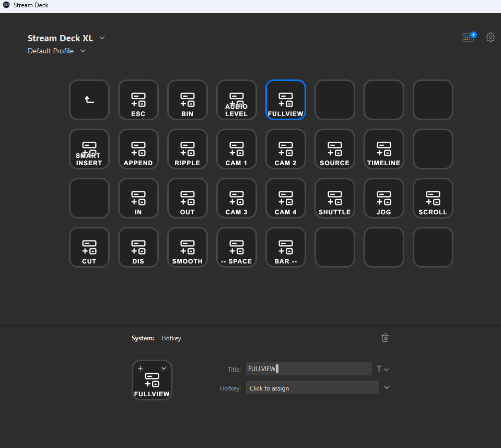Select the OUT key
This screenshot has height=448, width=501.
pos(188,198)
